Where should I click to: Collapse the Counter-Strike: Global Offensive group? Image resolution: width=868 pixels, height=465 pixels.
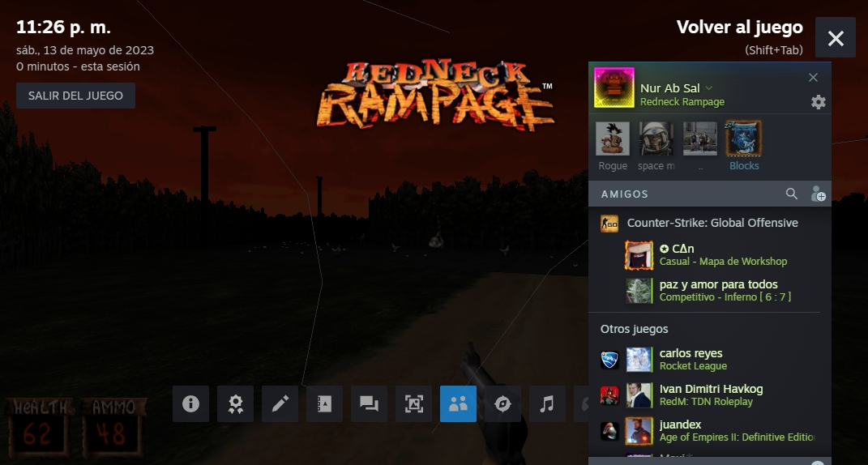click(x=712, y=223)
